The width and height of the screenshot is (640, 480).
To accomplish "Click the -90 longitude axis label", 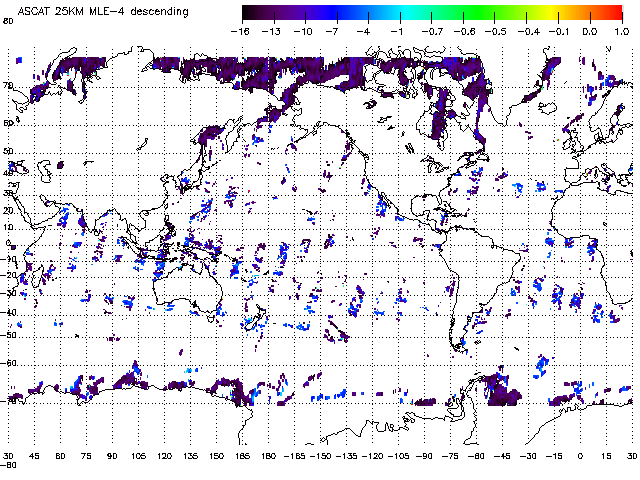I will coord(424,456).
